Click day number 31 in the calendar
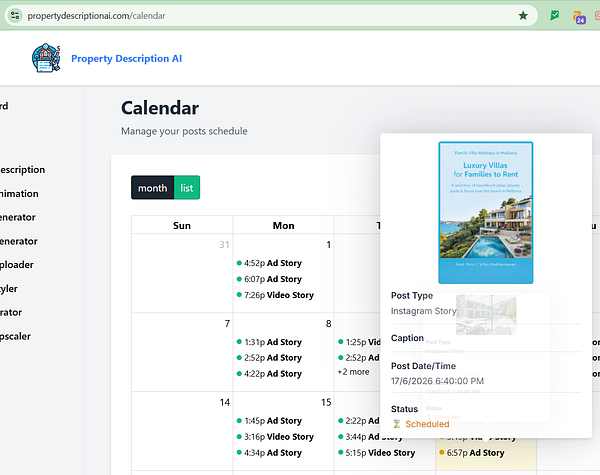This screenshot has height=475, width=600. tap(224, 245)
